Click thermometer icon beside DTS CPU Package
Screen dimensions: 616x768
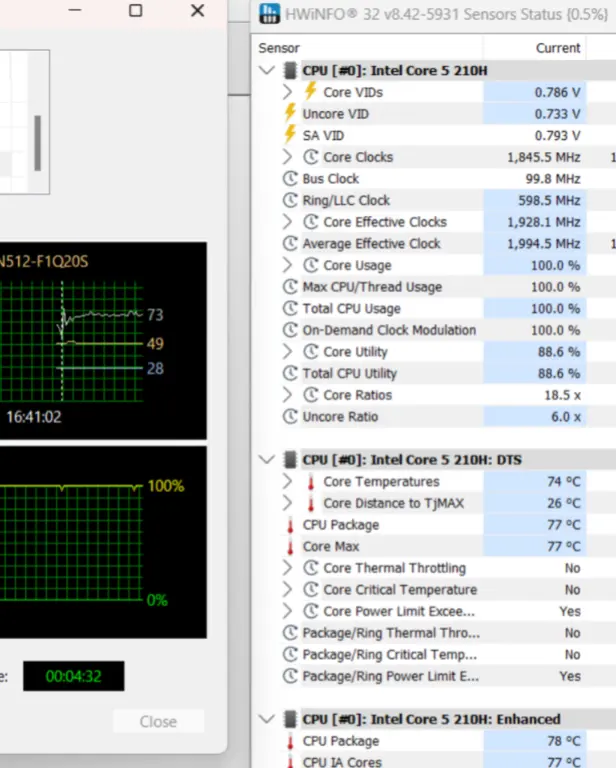point(290,525)
